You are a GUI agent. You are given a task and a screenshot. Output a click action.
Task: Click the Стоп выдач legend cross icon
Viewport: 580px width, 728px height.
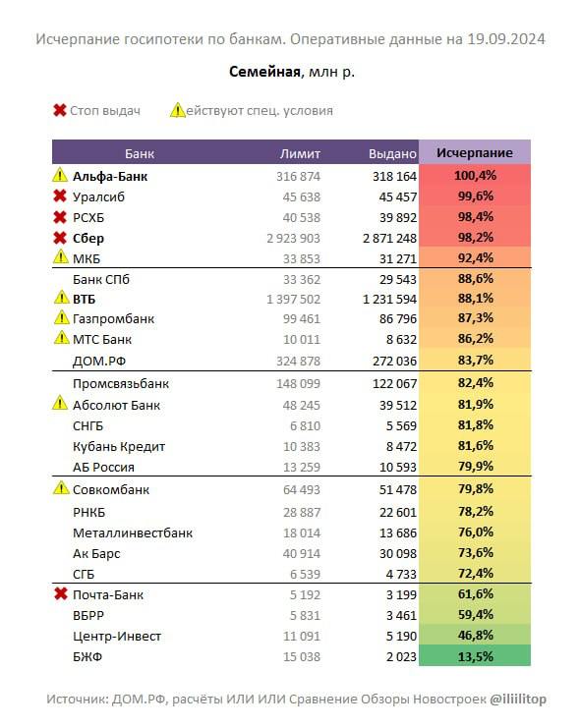(60, 110)
